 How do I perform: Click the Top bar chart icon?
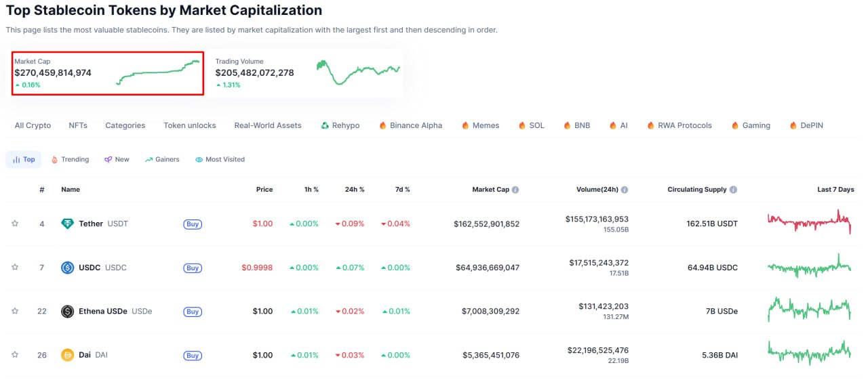coord(16,160)
